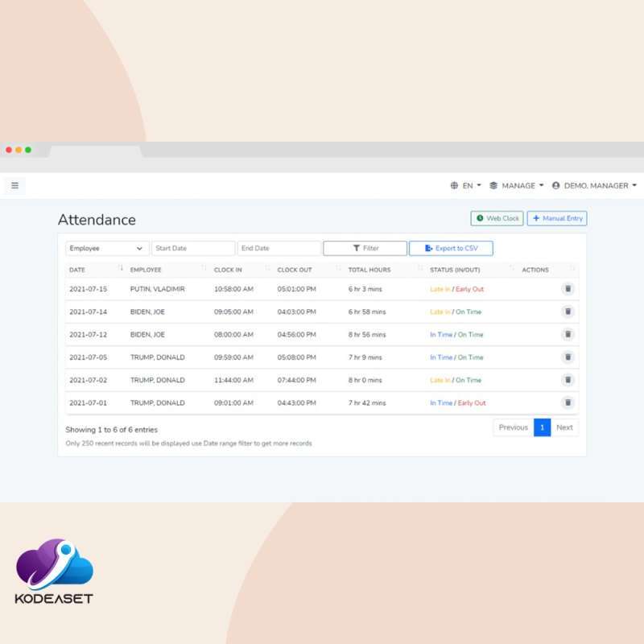Click the globe language icon

454,185
